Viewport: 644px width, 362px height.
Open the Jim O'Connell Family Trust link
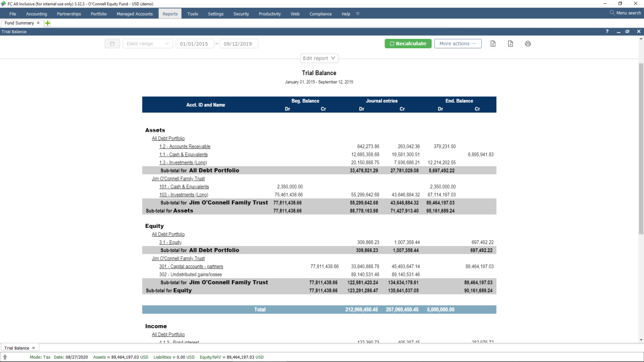178,178
